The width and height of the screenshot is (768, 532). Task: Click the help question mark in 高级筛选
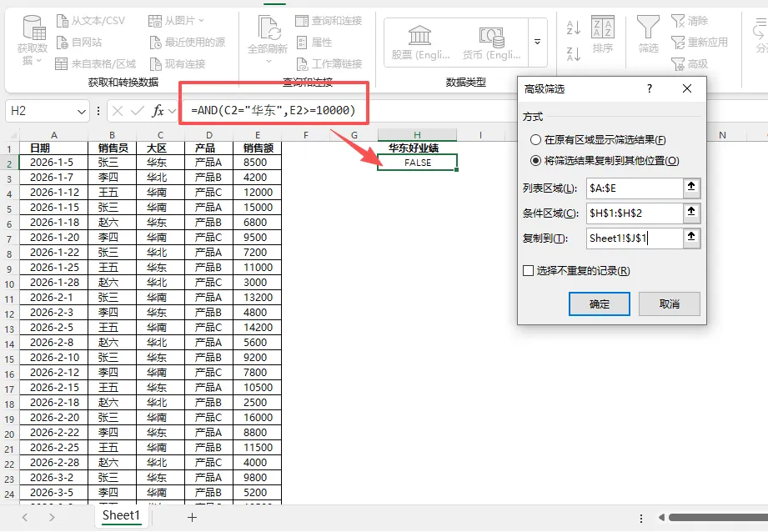pos(650,88)
